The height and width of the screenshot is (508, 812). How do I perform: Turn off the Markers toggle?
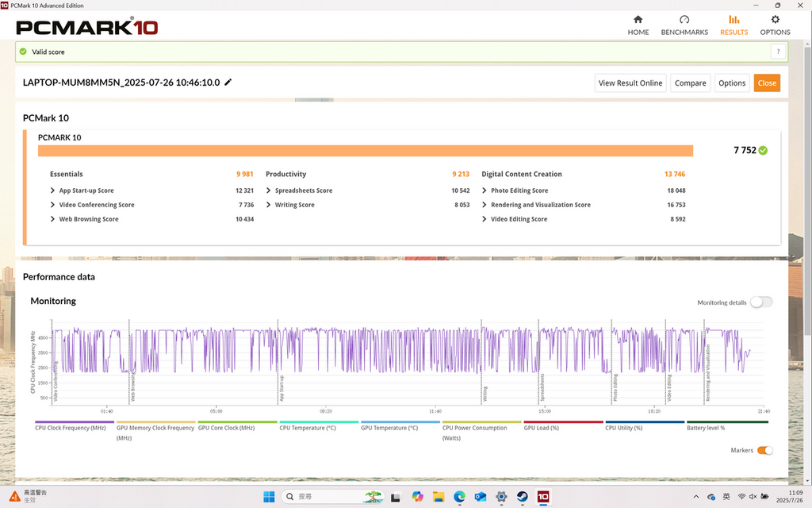tap(765, 450)
